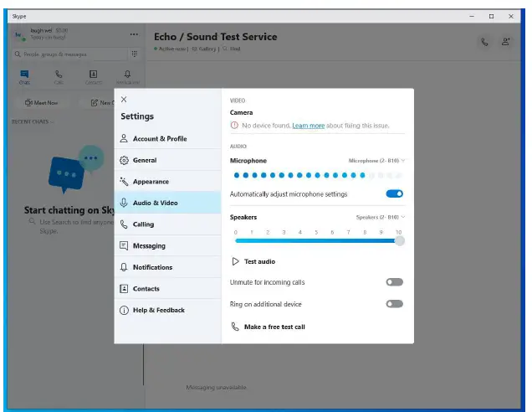The image size is (532, 412).
Task: Open Contacts settings section
Action: pos(167,288)
